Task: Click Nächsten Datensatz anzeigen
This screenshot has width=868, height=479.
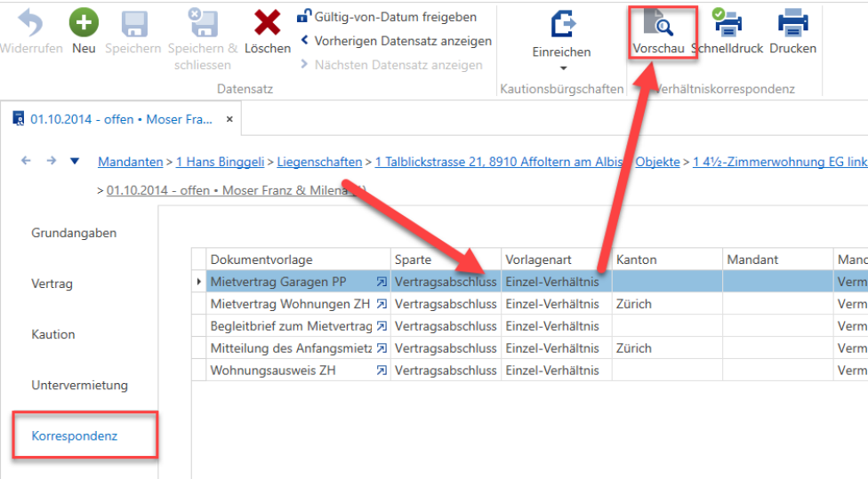Action: pyautogui.click(x=391, y=65)
